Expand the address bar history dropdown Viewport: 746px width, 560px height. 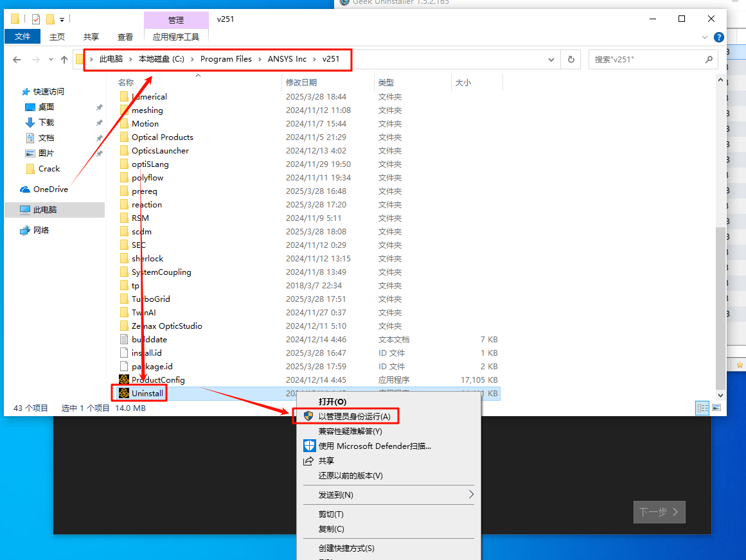pyautogui.click(x=551, y=59)
